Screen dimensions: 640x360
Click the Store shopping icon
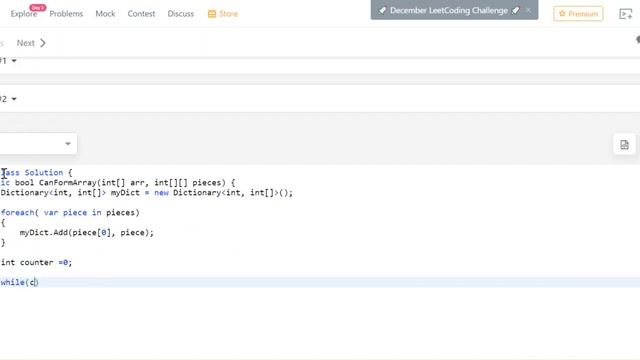pos(212,14)
